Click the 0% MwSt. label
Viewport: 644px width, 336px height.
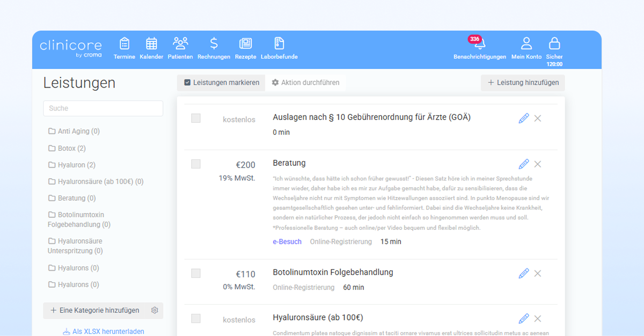[239, 287]
